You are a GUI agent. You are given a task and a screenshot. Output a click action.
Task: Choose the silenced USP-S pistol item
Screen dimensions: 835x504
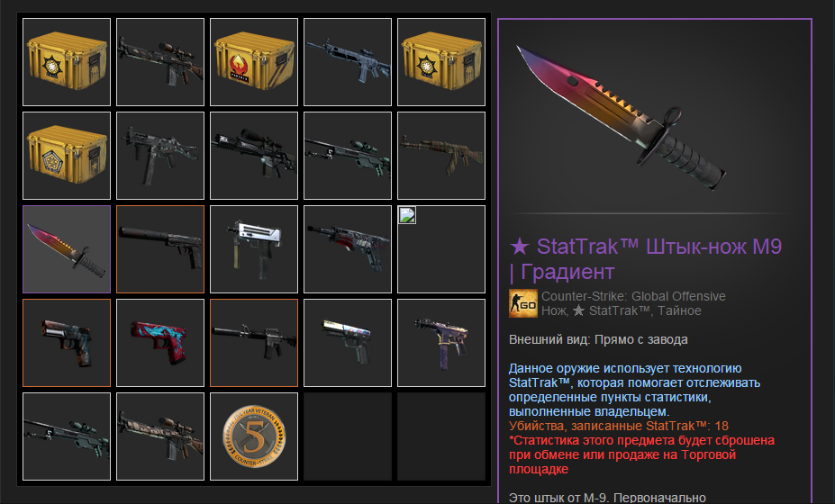point(160,249)
